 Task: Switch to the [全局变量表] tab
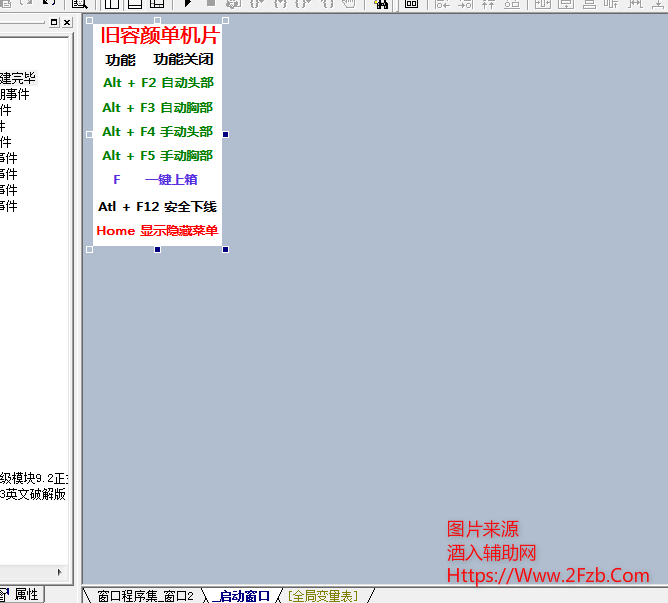pos(324,596)
